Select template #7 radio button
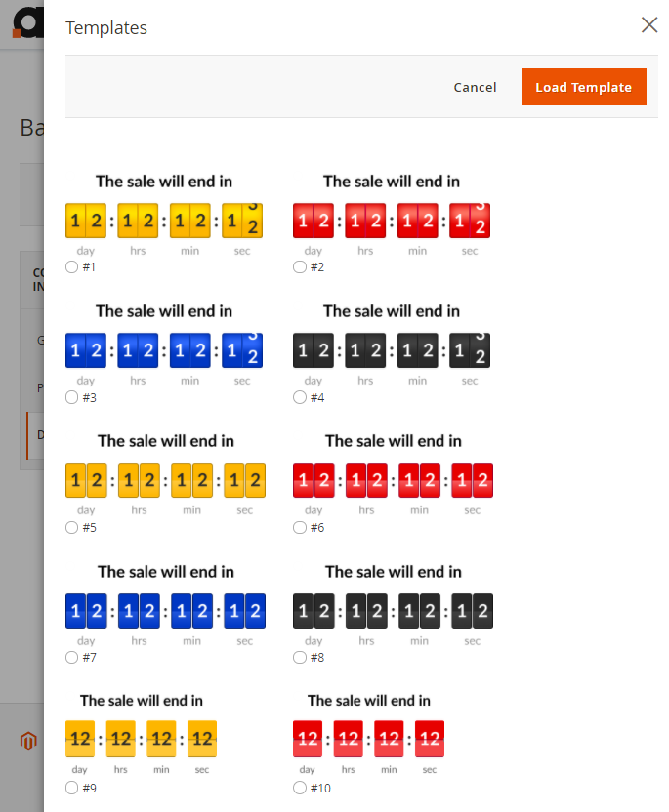 71,658
